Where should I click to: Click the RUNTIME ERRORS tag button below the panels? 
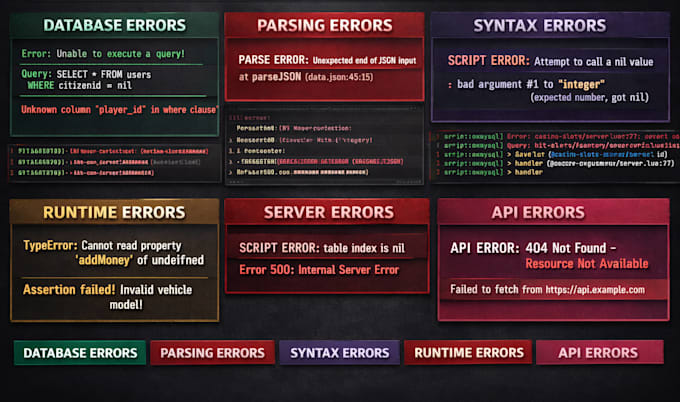(468, 353)
